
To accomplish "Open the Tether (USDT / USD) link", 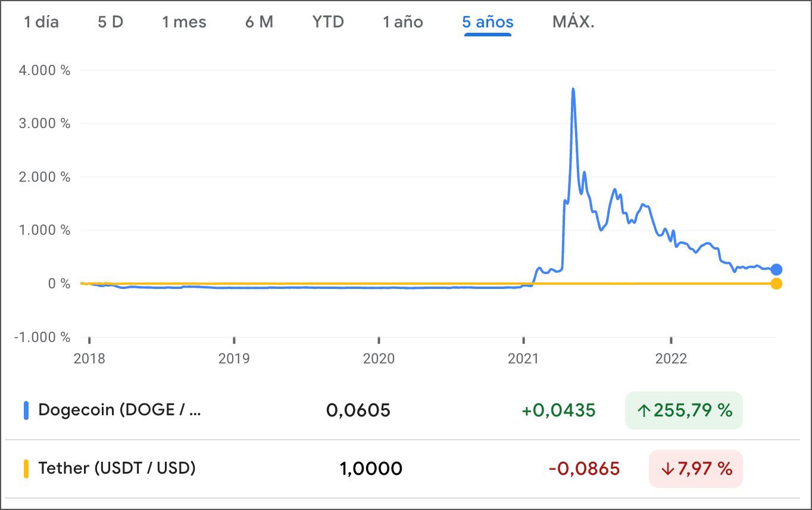I will pos(117,468).
